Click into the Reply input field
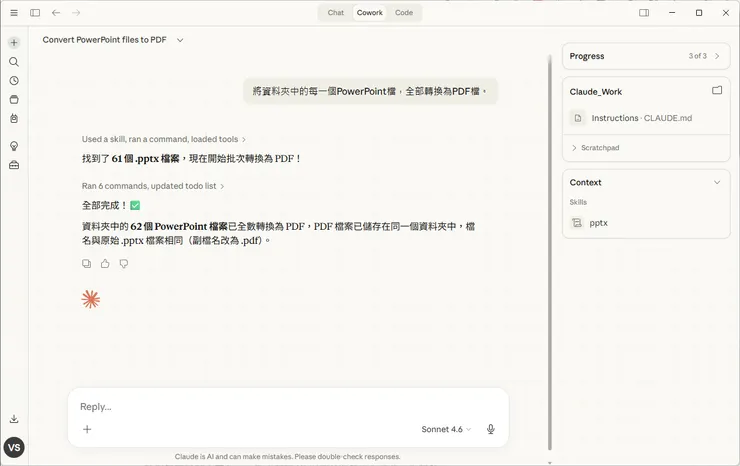The width and height of the screenshot is (740, 466). [x=288, y=407]
